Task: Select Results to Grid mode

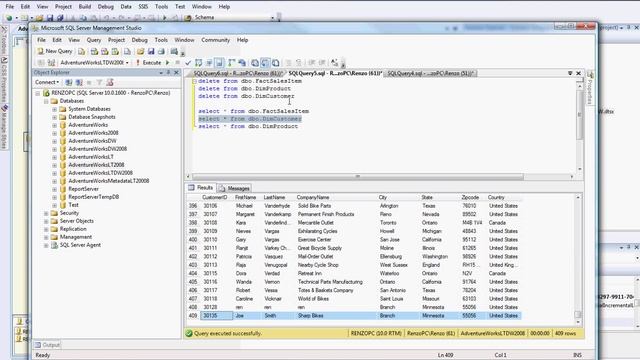Action: coord(265,63)
